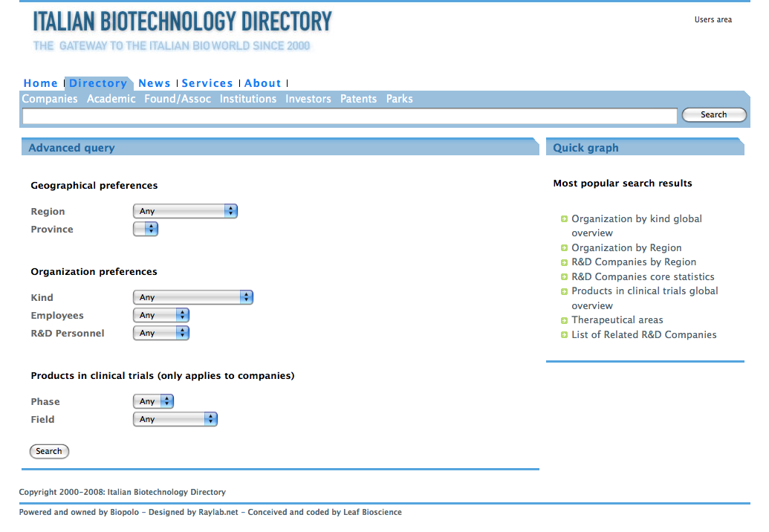769x532 pixels.
Task: Submit advanced query with bottom Search button
Action: pyautogui.click(x=49, y=451)
